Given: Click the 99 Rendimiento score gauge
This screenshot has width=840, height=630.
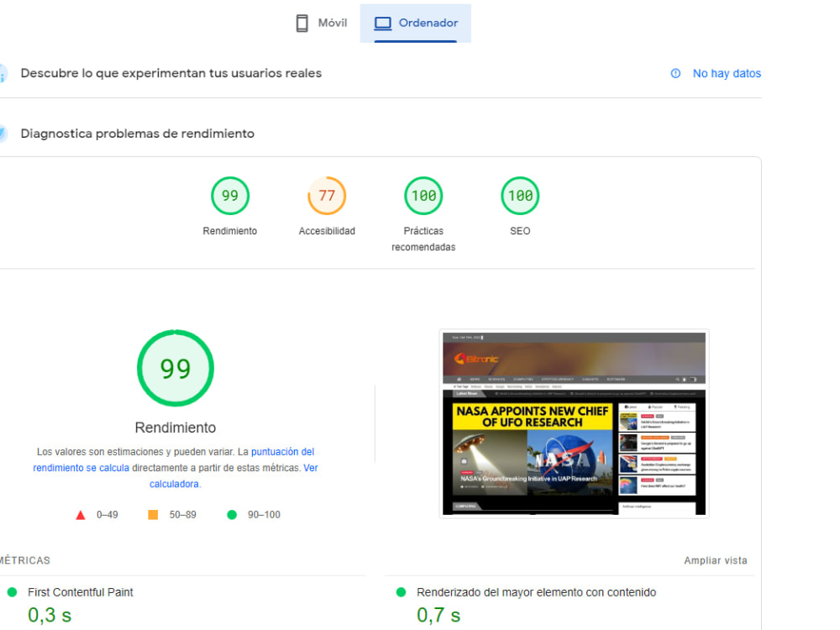Looking at the screenshot, I should [230, 196].
